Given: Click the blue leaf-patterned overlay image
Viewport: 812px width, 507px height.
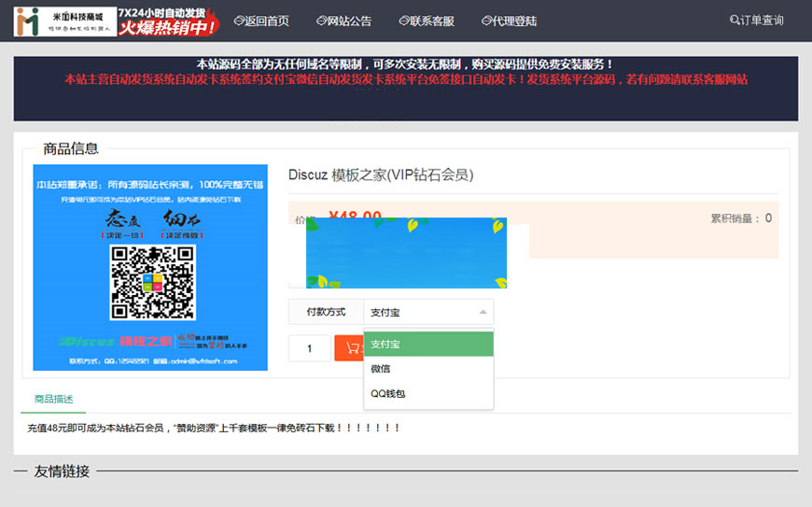Looking at the screenshot, I should pos(406,253).
